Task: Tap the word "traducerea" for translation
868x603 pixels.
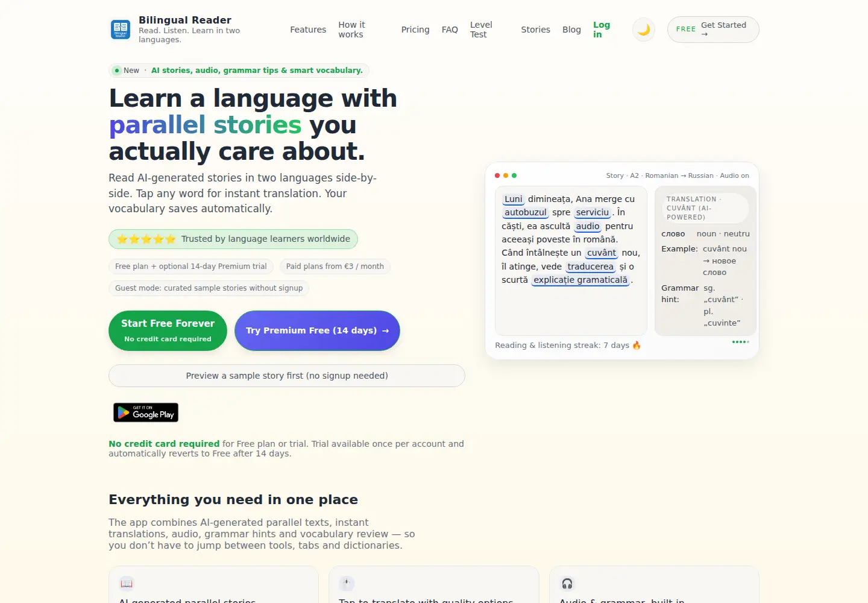Action: pyautogui.click(x=590, y=267)
